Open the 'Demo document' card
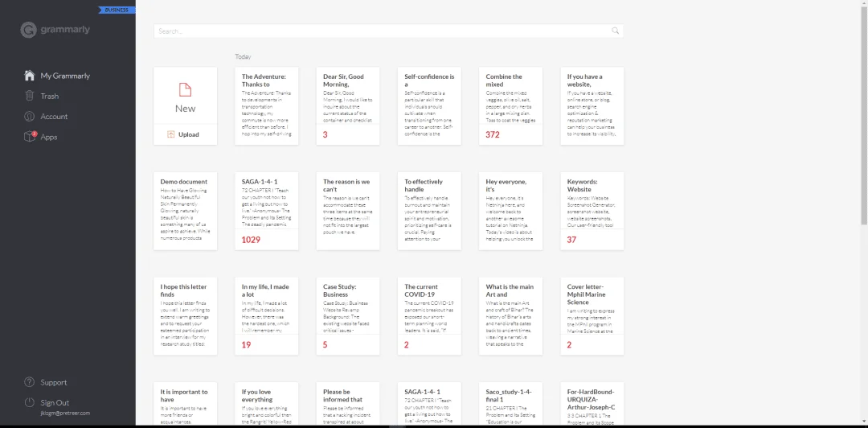 [x=185, y=211]
